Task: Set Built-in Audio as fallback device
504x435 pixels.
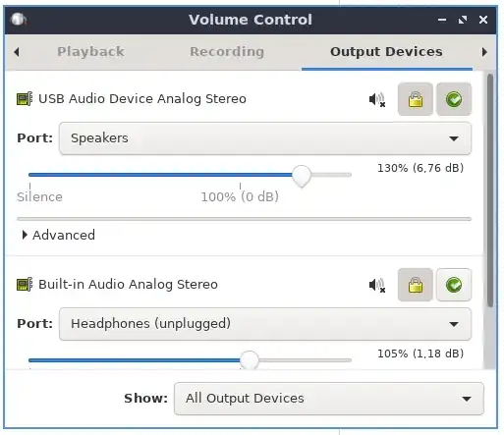Action: click(x=454, y=285)
